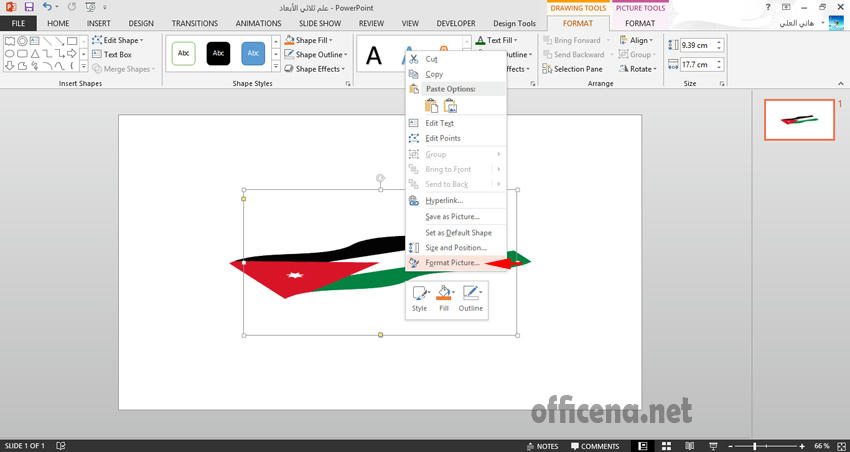Open the Picture Tools FORMAT tab

point(640,23)
